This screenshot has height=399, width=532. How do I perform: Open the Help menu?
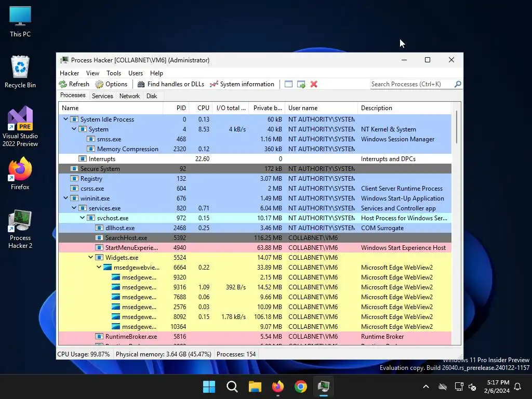(156, 73)
